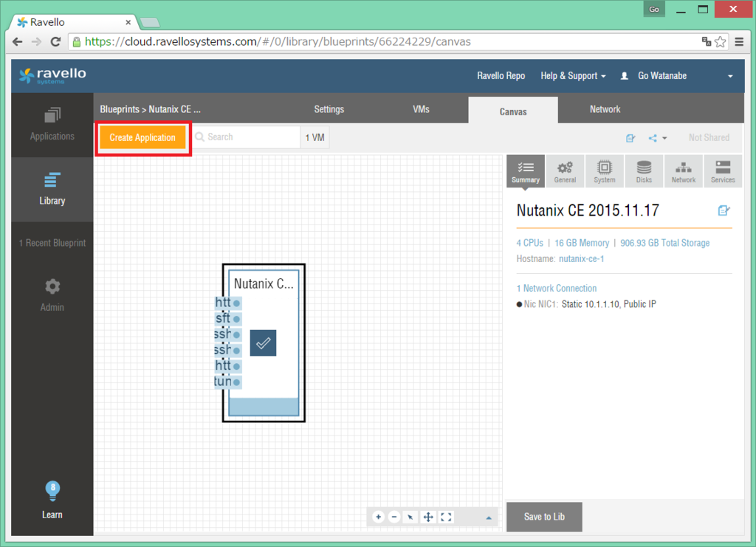Image resolution: width=756 pixels, height=547 pixels.
Task: Open the Go Watanabe user menu
Action: click(x=677, y=75)
